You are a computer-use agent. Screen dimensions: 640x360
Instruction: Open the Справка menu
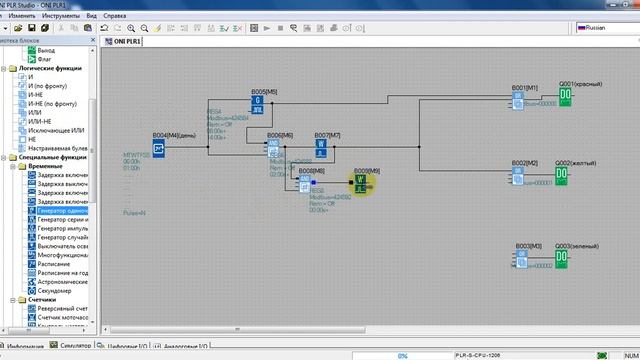115,16
